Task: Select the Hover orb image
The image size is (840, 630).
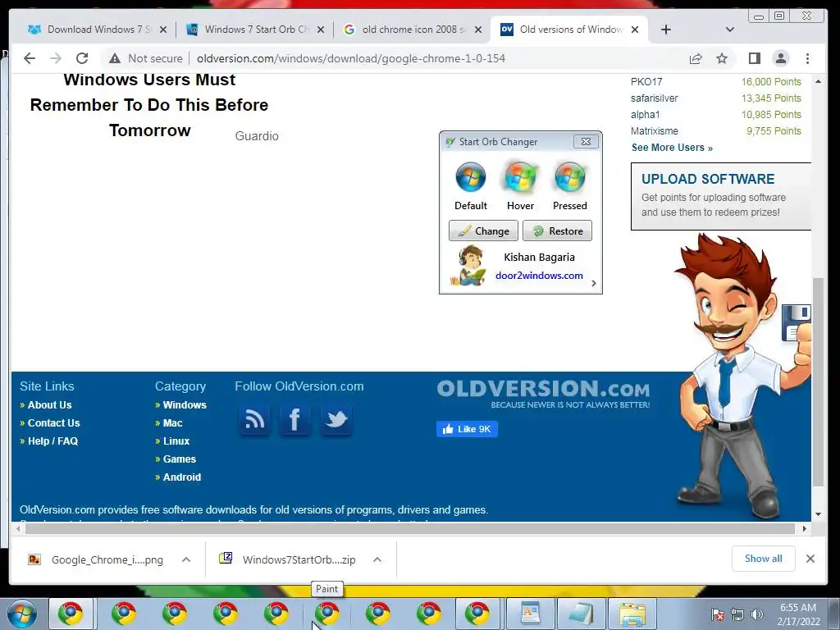Action: tap(520, 177)
